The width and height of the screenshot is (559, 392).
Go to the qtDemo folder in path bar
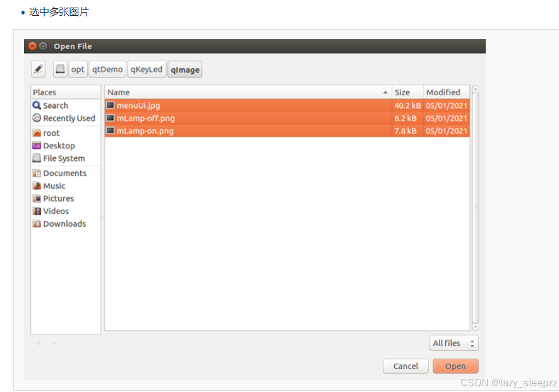click(107, 69)
